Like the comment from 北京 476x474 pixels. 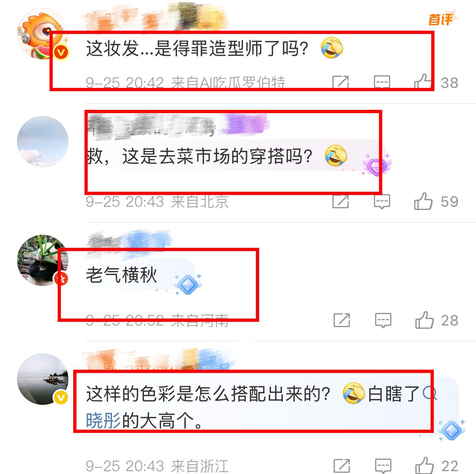423,201
